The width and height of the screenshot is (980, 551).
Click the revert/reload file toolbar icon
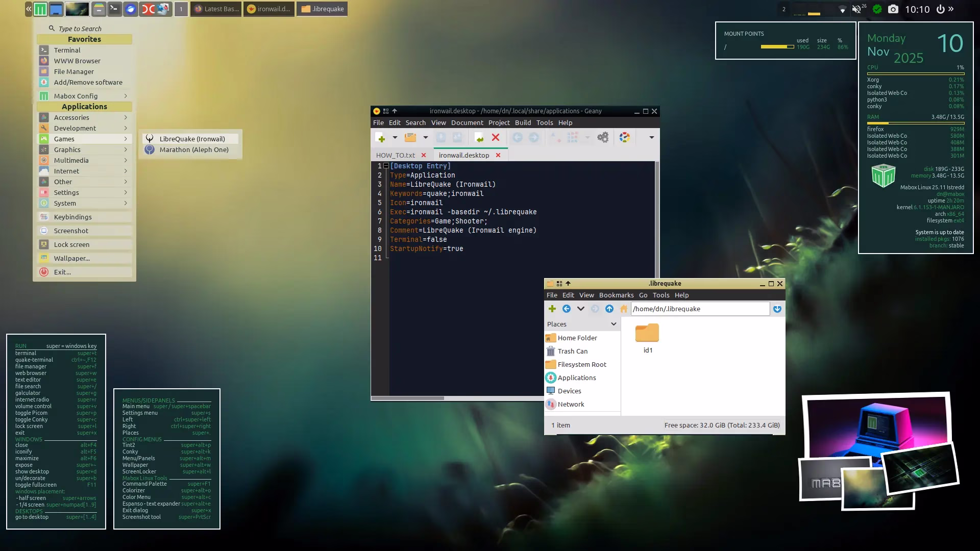pos(479,138)
